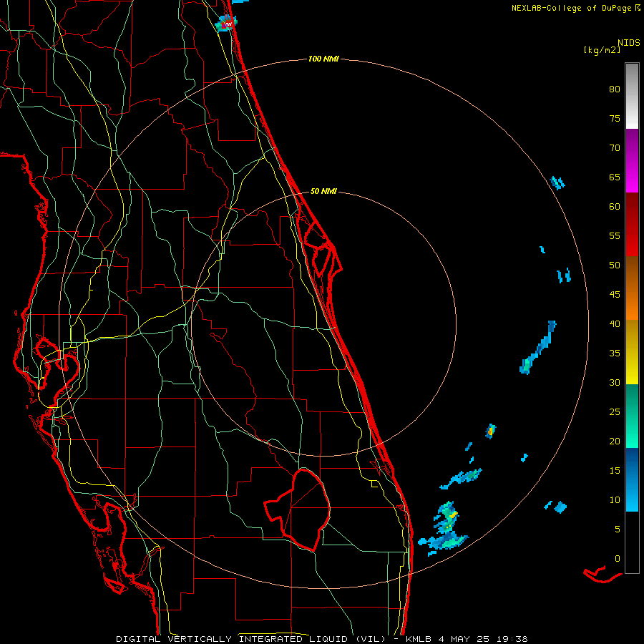Click the 70 value on the VIL scale
This screenshot has width=644, height=644.
(615, 148)
